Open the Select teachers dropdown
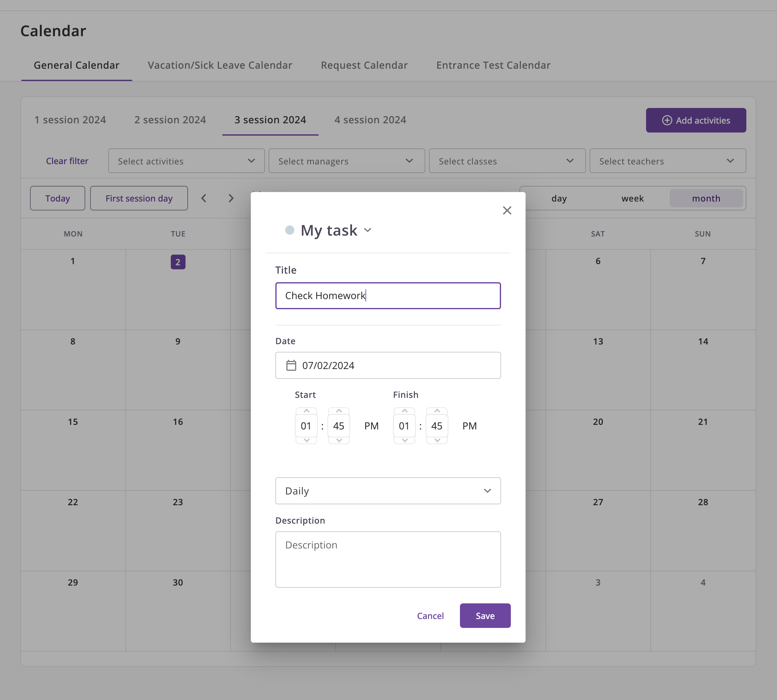The width and height of the screenshot is (777, 700). coord(668,161)
